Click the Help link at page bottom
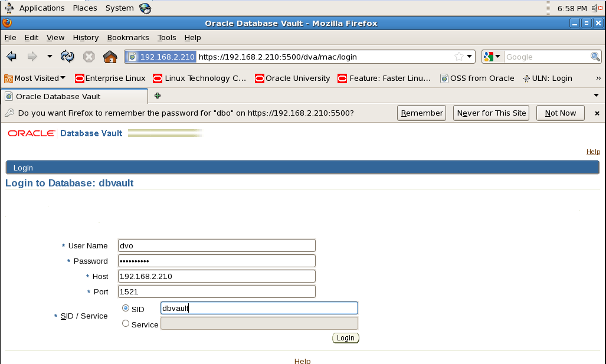The height and width of the screenshot is (364, 606). click(302, 361)
